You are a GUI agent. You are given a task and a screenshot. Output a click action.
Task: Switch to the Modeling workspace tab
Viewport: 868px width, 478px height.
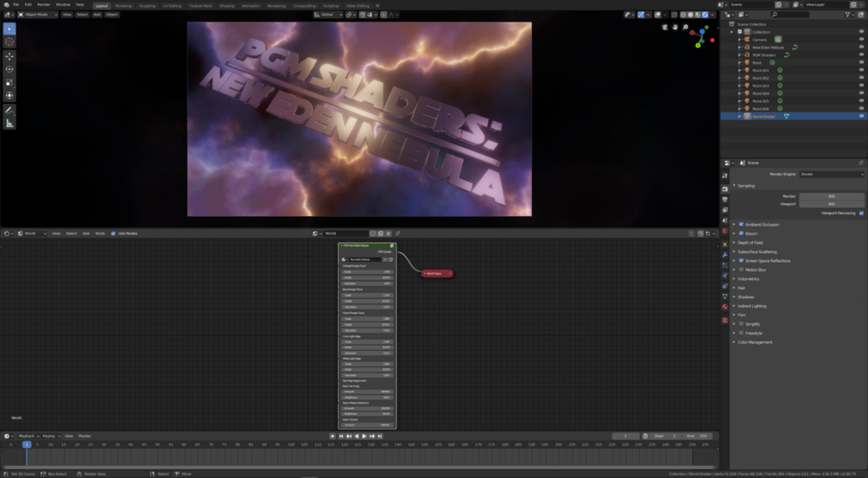click(x=124, y=5)
